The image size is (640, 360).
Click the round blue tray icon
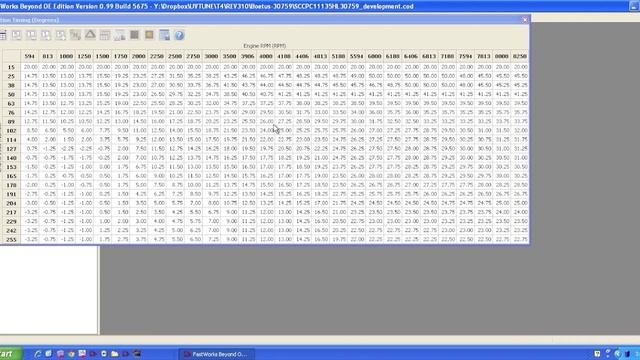[618, 354]
